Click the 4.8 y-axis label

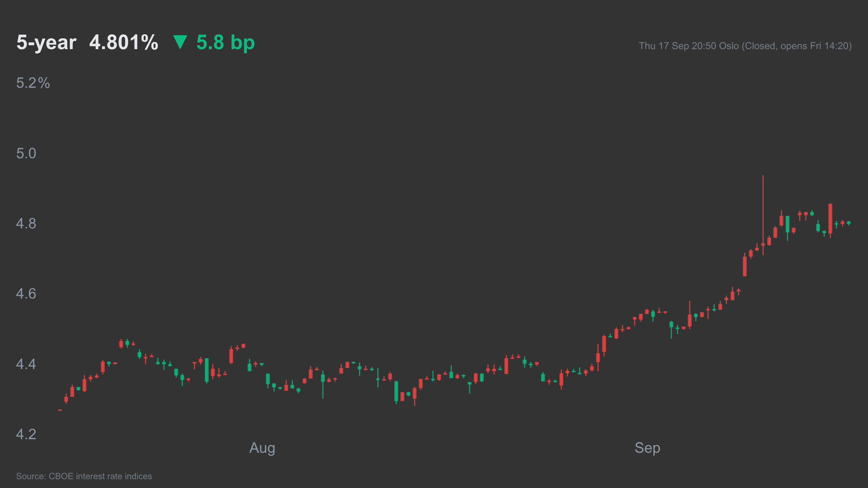26,224
